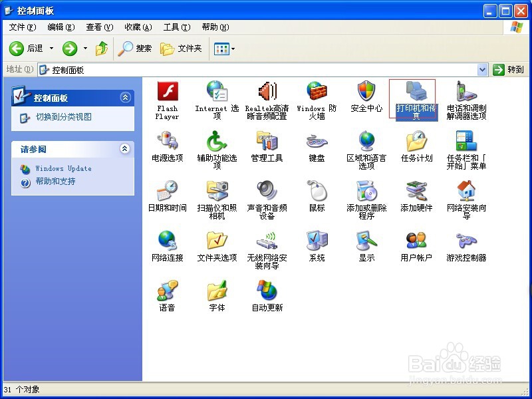
Task: Open 用户帐户 icon
Action: [416, 240]
